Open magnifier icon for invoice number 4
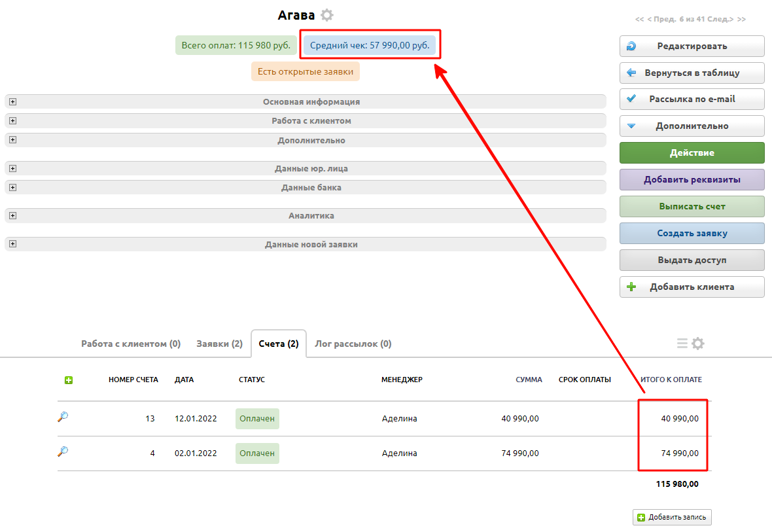This screenshot has width=772, height=532. [63, 452]
